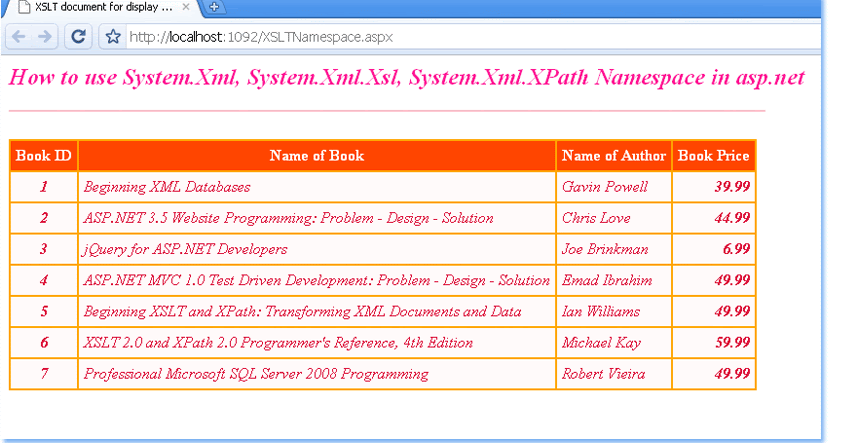Click author name 'Emad Ibrahim'

click(x=607, y=280)
